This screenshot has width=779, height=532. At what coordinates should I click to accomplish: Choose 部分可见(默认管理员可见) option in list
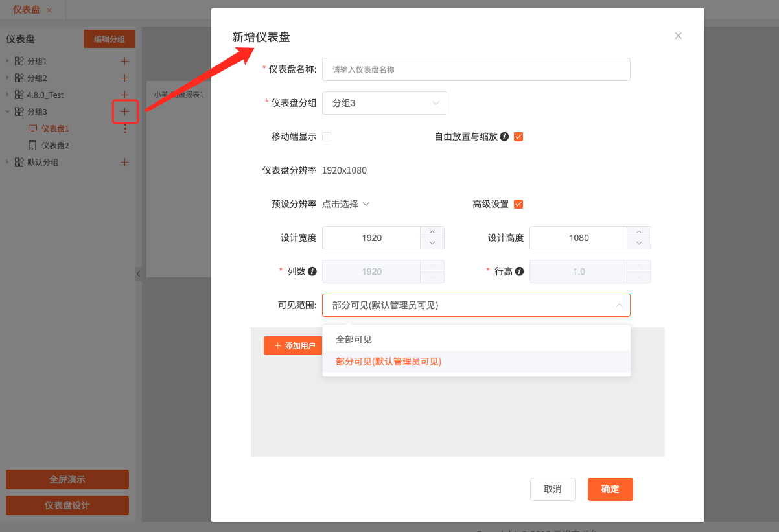388,362
